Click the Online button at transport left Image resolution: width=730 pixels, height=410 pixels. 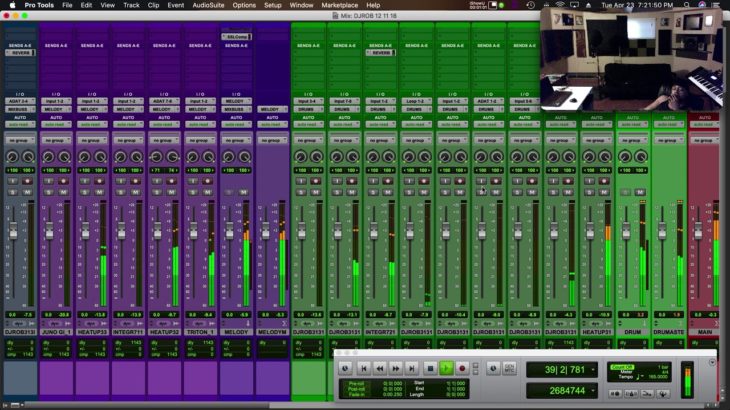[345, 368]
